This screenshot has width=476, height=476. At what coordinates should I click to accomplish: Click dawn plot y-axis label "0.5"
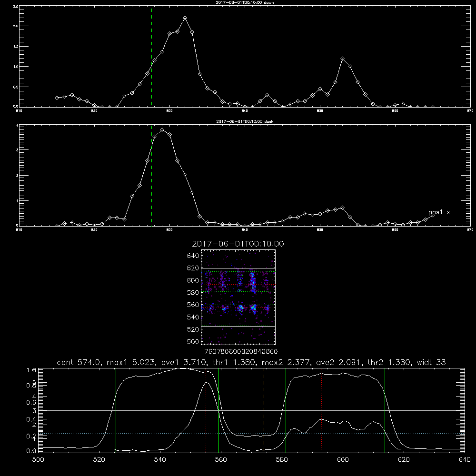(x=16, y=87)
